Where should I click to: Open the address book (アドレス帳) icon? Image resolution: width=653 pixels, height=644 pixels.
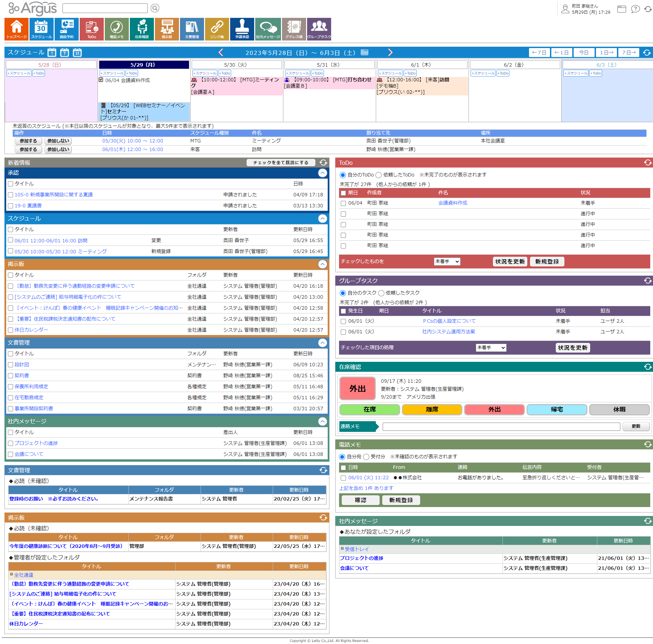coord(294,29)
